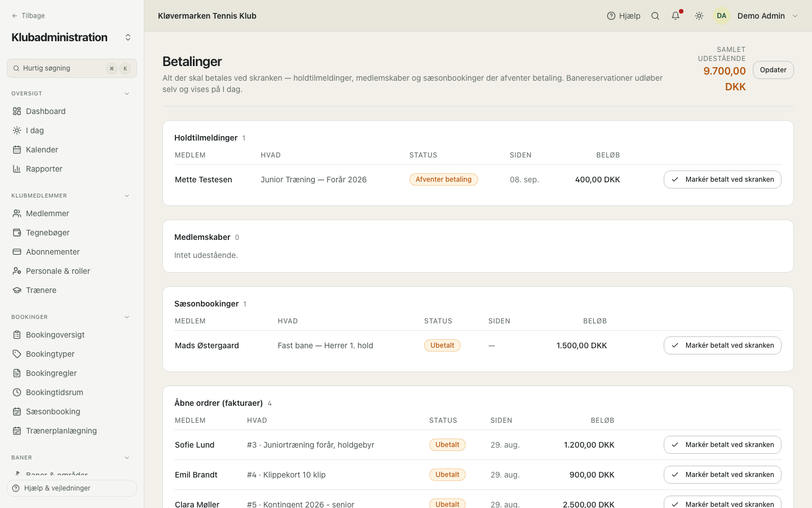
Task: Collapse the Oversigt sidebar section
Action: (x=127, y=94)
